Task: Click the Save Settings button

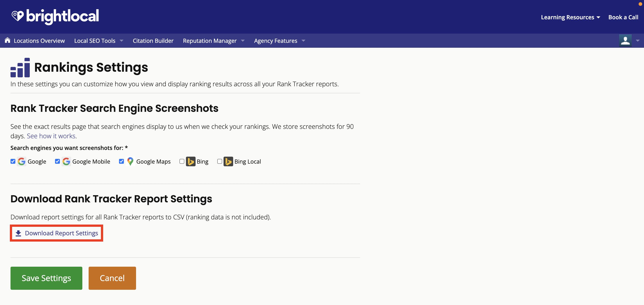Action: point(46,278)
